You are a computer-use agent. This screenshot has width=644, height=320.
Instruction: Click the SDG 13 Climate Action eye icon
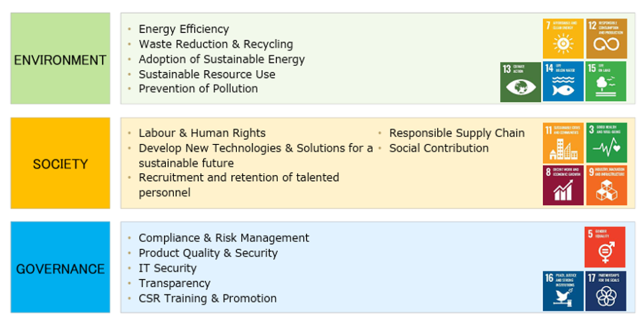click(520, 82)
